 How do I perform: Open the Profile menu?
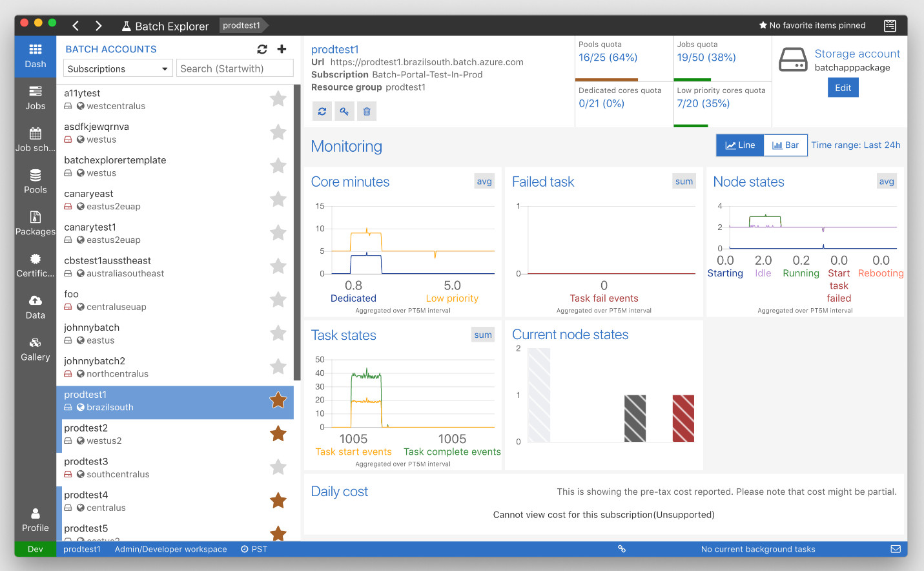point(36,521)
